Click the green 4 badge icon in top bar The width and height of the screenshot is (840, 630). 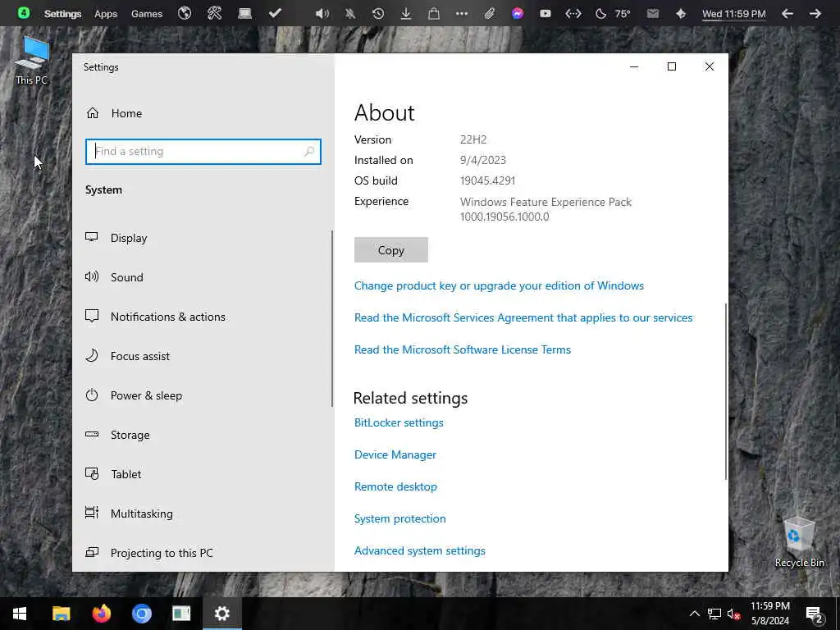(x=24, y=13)
